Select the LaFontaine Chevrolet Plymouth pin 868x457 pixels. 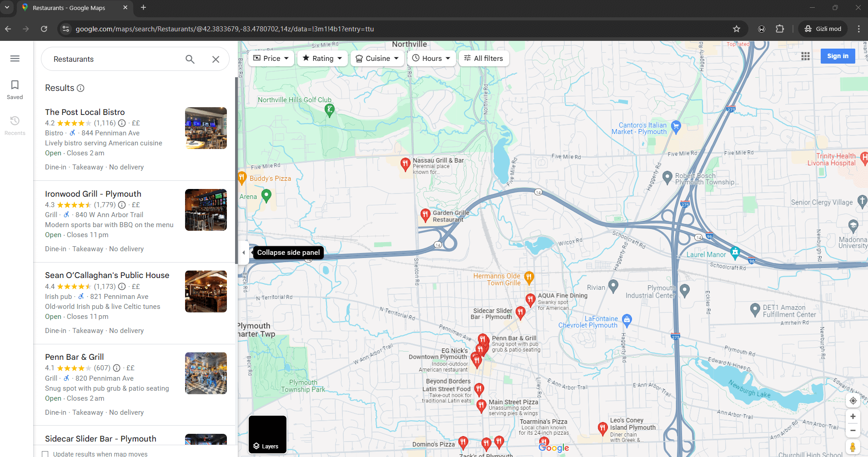coord(627,320)
